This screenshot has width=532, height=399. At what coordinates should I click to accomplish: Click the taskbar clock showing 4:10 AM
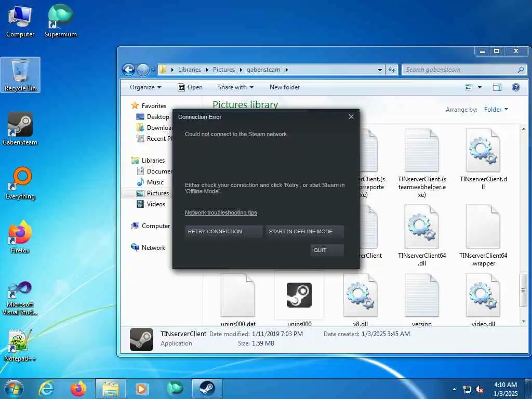[506, 389]
